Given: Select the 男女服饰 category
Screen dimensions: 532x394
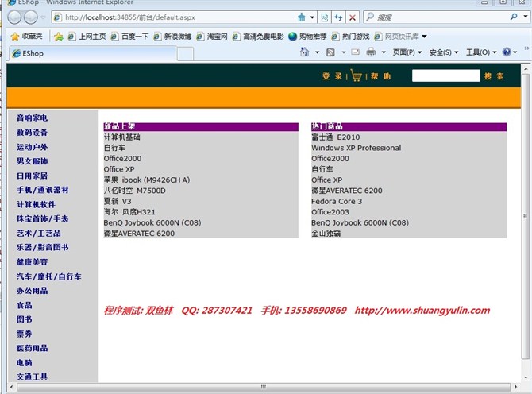Looking at the screenshot, I should pyautogui.click(x=33, y=161).
